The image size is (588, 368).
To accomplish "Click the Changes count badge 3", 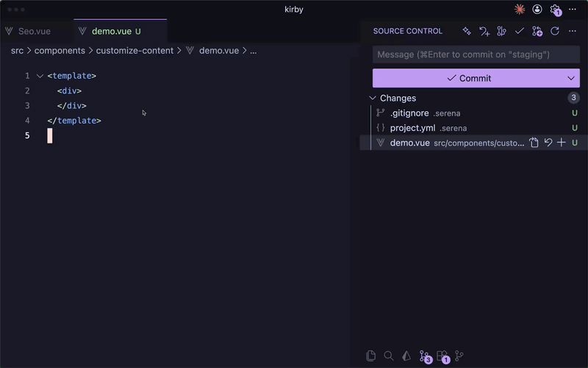I will click(573, 98).
